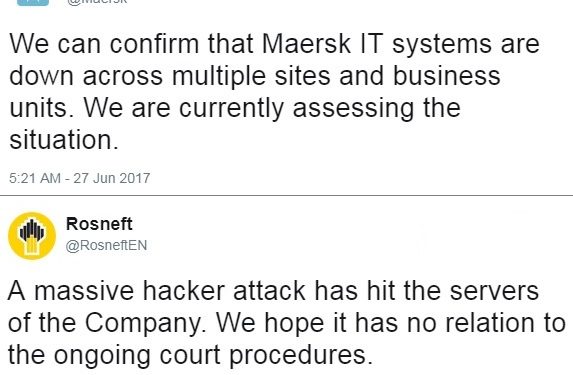Open the Rosneft tweet about hacker attack
This screenshot has width=573, height=375.
point(286,323)
